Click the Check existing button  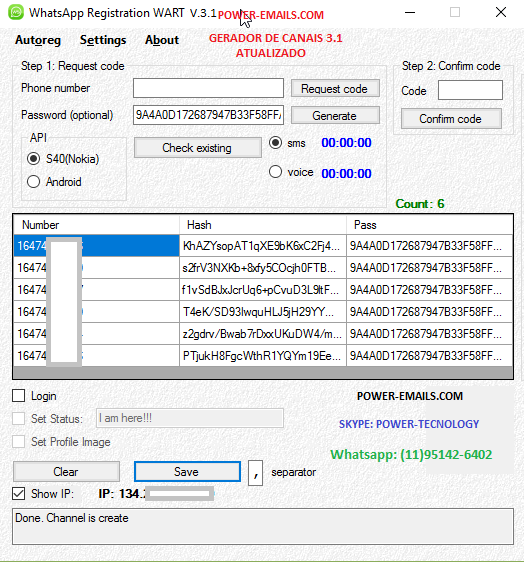click(x=197, y=148)
